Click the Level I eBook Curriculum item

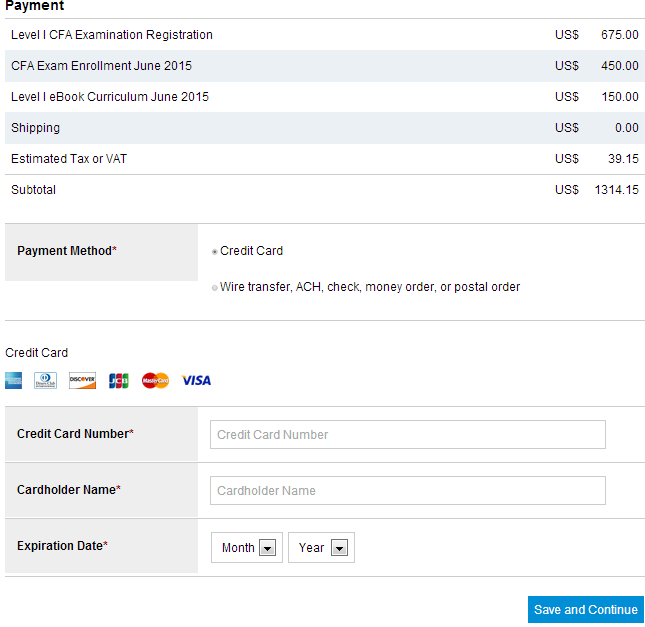(x=110, y=97)
